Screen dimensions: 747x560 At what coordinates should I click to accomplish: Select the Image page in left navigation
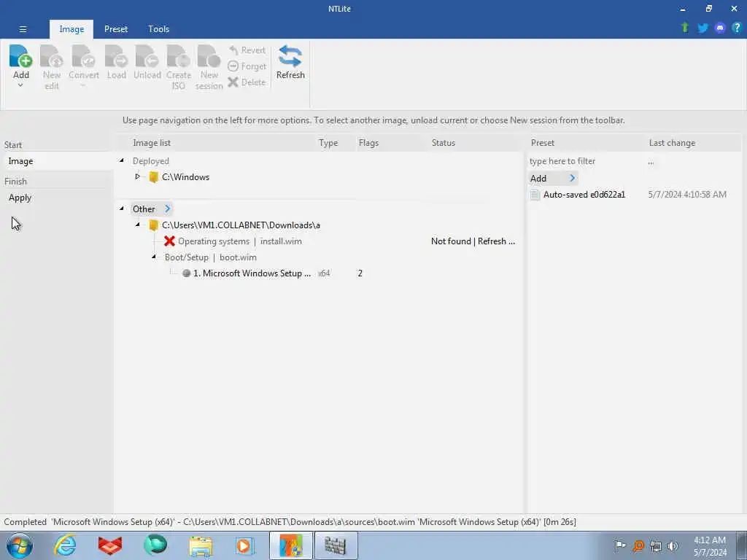click(57, 161)
